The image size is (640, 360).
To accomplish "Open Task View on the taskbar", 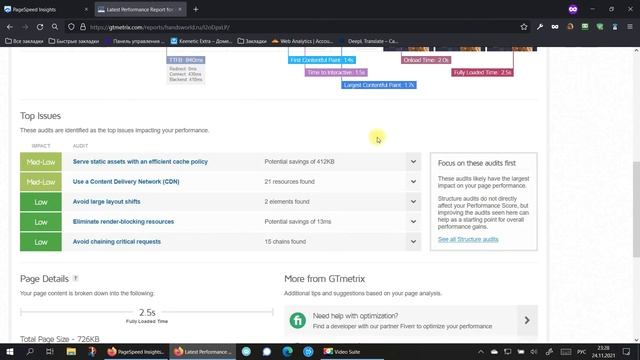I will tap(50, 351).
